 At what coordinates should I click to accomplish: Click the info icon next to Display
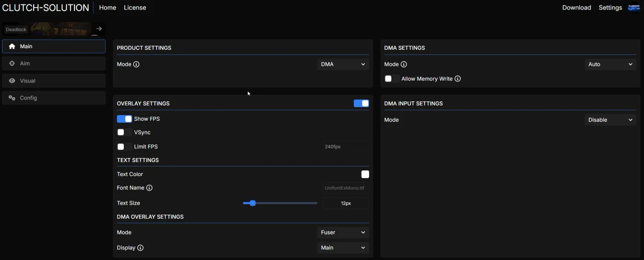(x=140, y=248)
